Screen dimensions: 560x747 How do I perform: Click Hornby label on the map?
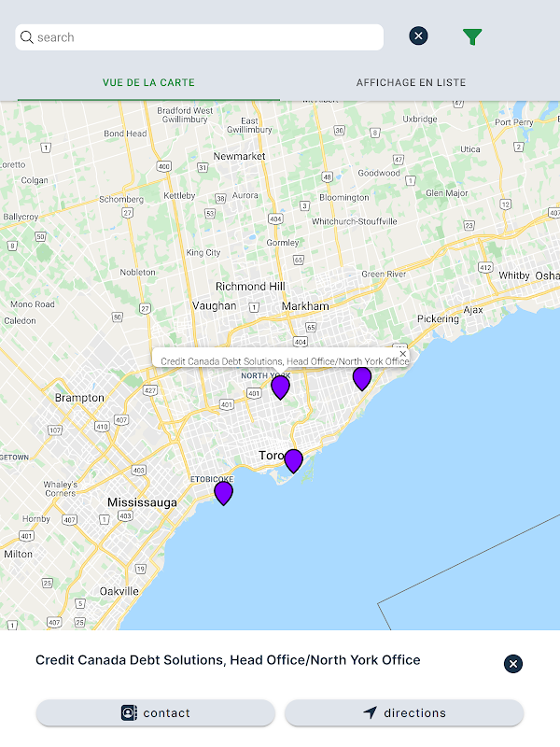(x=36, y=519)
